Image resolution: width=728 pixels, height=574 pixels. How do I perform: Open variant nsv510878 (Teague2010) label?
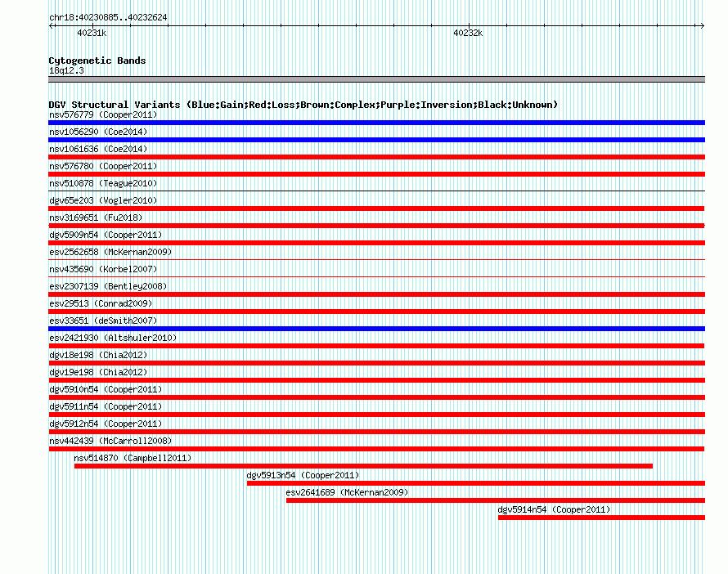pos(103,183)
